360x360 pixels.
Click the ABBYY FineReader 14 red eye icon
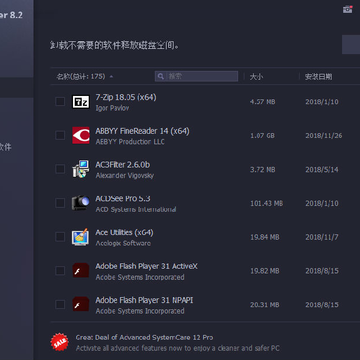click(x=81, y=135)
